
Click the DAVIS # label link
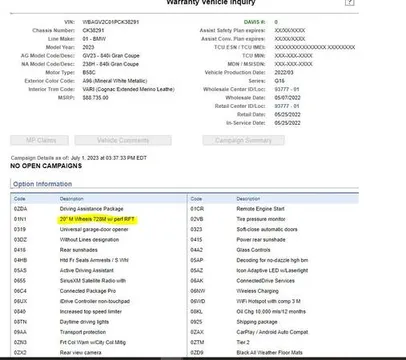[255, 22]
